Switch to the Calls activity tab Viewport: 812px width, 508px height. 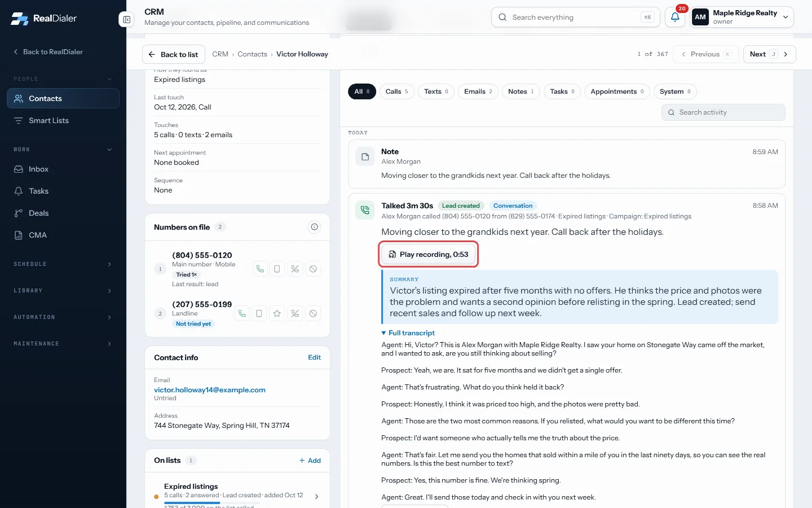pos(397,91)
